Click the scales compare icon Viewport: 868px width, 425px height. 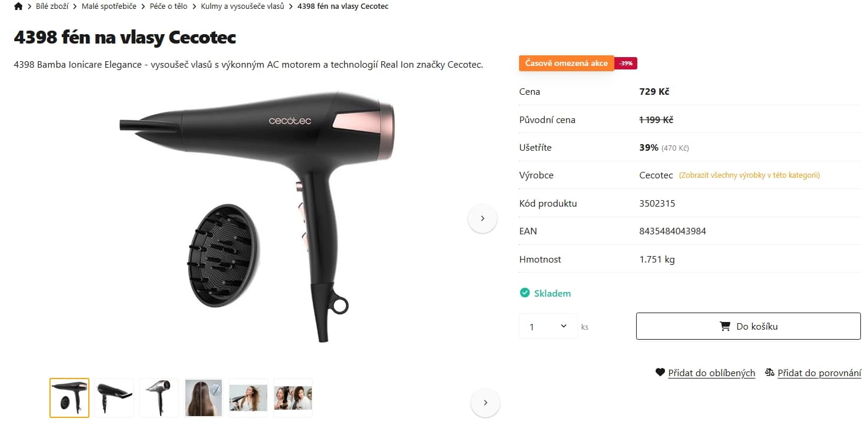click(770, 372)
